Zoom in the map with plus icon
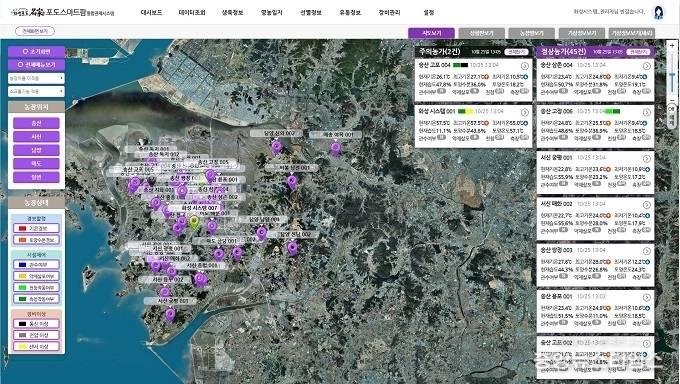Screen dimensions: 680x384 point(672,45)
